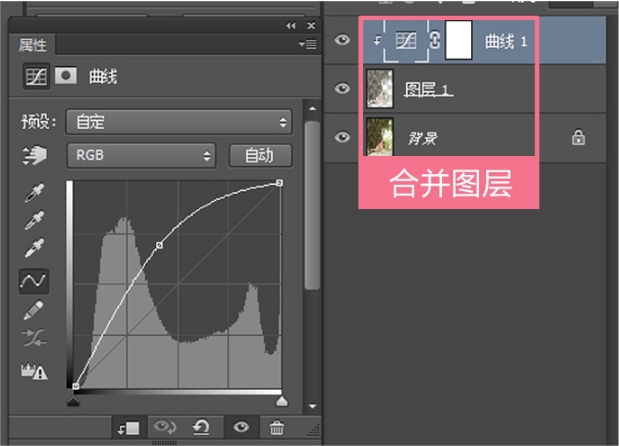
Task: Click the smooth curve values icon
Action: pos(34,338)
